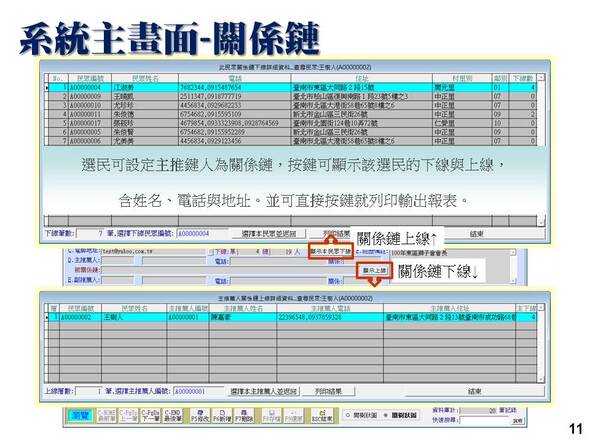Viewport: 590px width, 443px height.
Task: Click 選擇本主推薦人並返回 button in lower window
Action: 263,391
